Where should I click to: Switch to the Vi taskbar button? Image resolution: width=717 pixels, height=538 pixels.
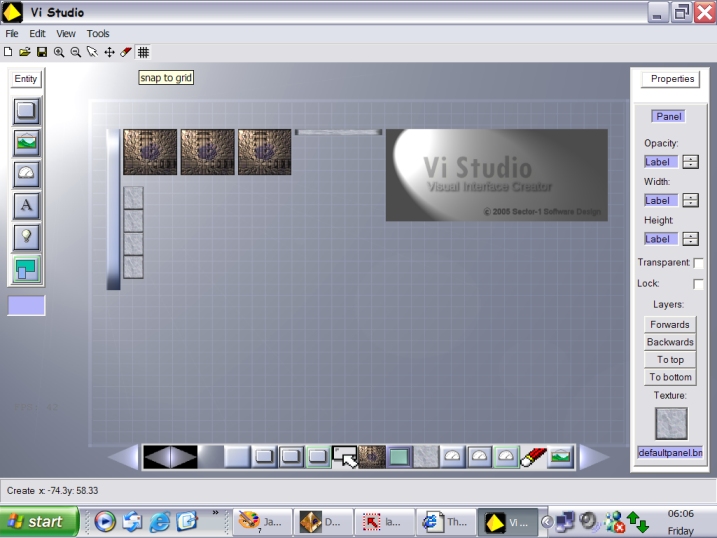point(508,522)
